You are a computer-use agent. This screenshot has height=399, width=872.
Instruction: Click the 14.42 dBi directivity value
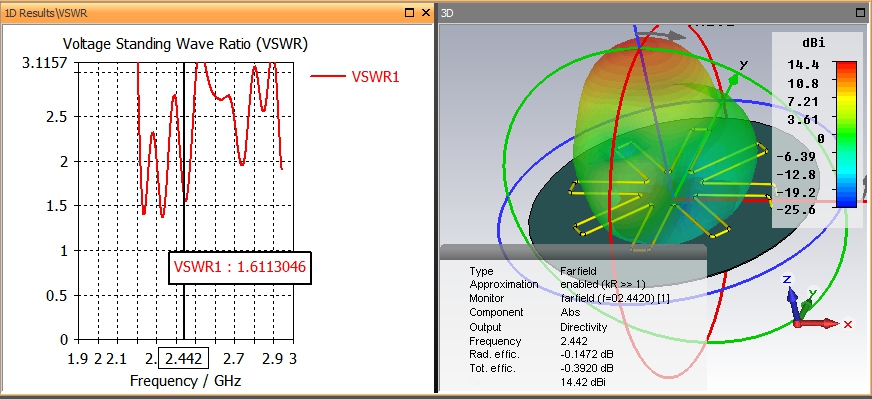[x=583, y=382]
